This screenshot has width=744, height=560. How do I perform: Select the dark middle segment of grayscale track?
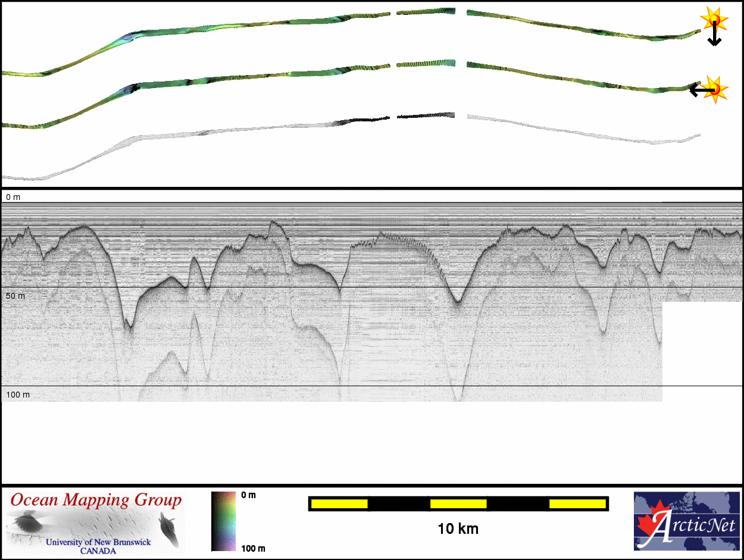[x=426, y=115]
